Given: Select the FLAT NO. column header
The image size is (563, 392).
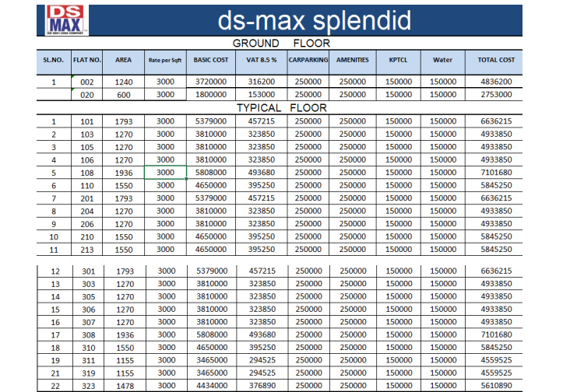Looking at the screenshot, I should [87, 60].
